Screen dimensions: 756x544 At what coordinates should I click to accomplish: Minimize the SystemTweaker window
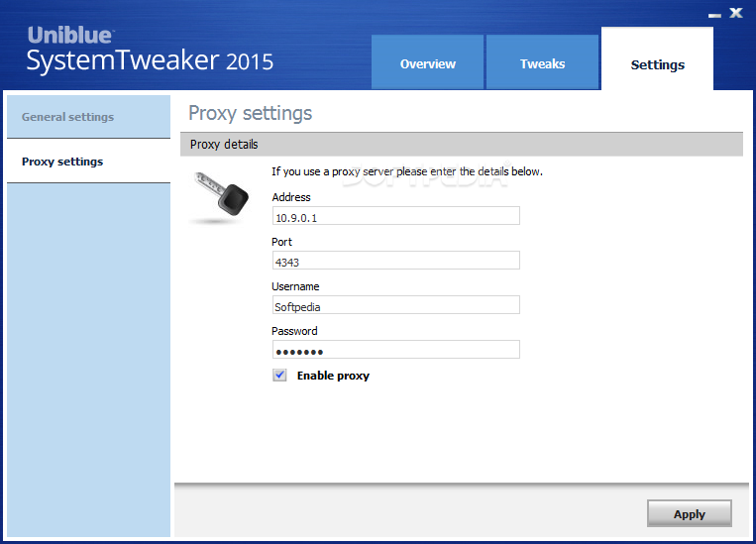714,15
